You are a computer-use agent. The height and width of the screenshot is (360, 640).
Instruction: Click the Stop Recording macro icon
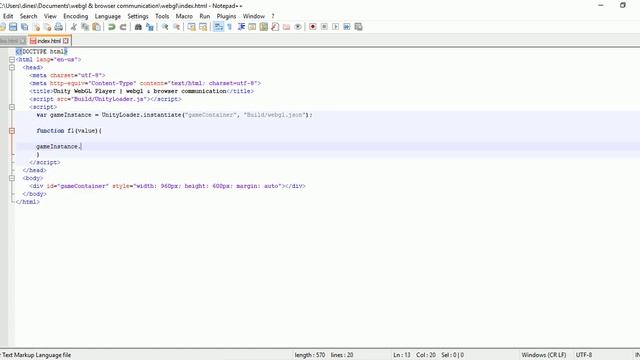(324, 27)
